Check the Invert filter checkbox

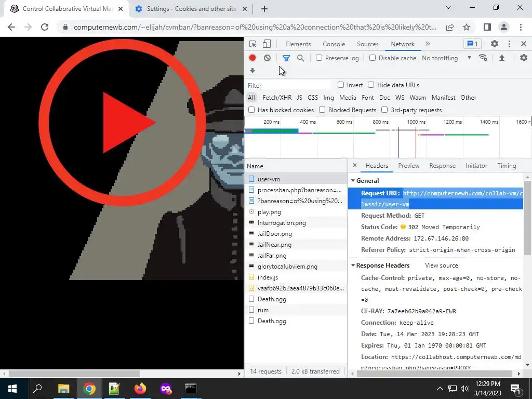pos(341,85)
